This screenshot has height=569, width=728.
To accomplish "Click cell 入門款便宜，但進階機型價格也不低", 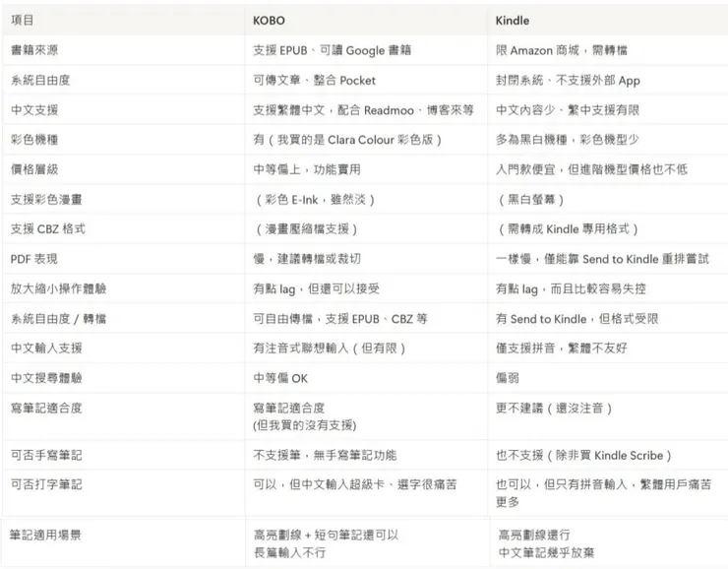I will (x=591, y=169).
